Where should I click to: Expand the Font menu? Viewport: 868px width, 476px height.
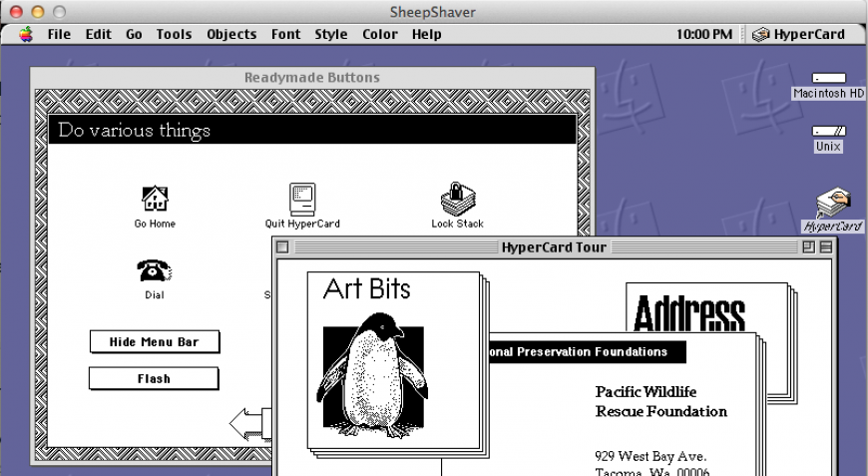click(285, 34)
